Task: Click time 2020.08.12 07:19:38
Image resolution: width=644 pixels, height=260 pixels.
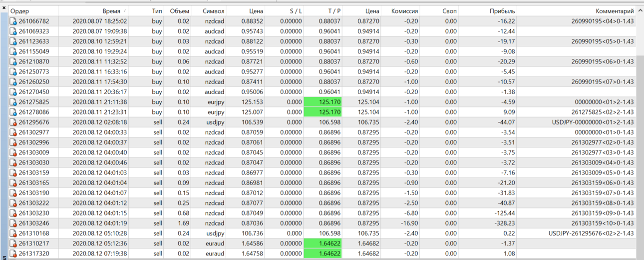Action: 99,253
